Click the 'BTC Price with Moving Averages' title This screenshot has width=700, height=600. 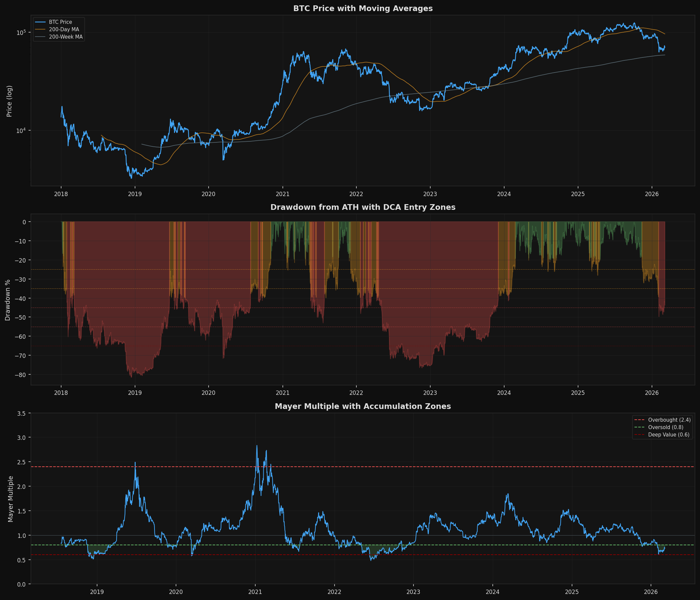362,8
